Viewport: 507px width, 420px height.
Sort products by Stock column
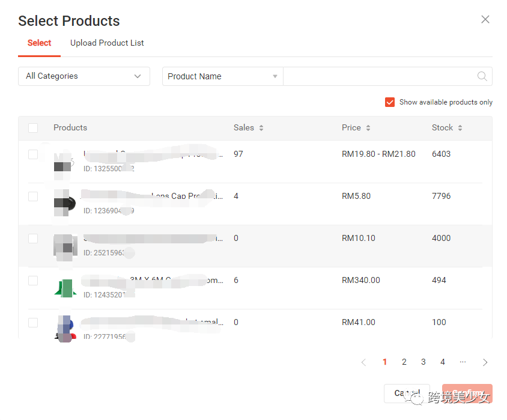[460, 128]
